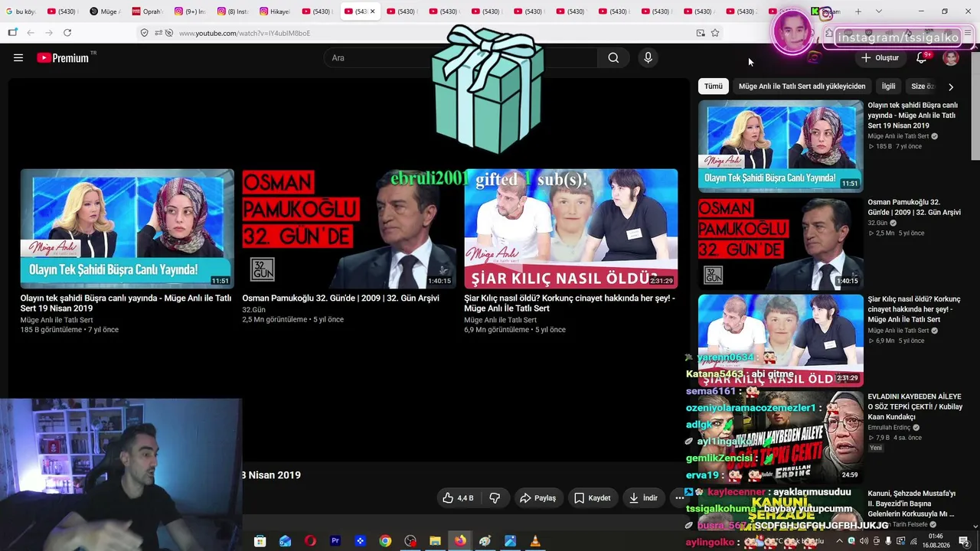This screenshot has width=980, height=551.
Task: Open more actions three-dot menu
Action: point(679,498)
